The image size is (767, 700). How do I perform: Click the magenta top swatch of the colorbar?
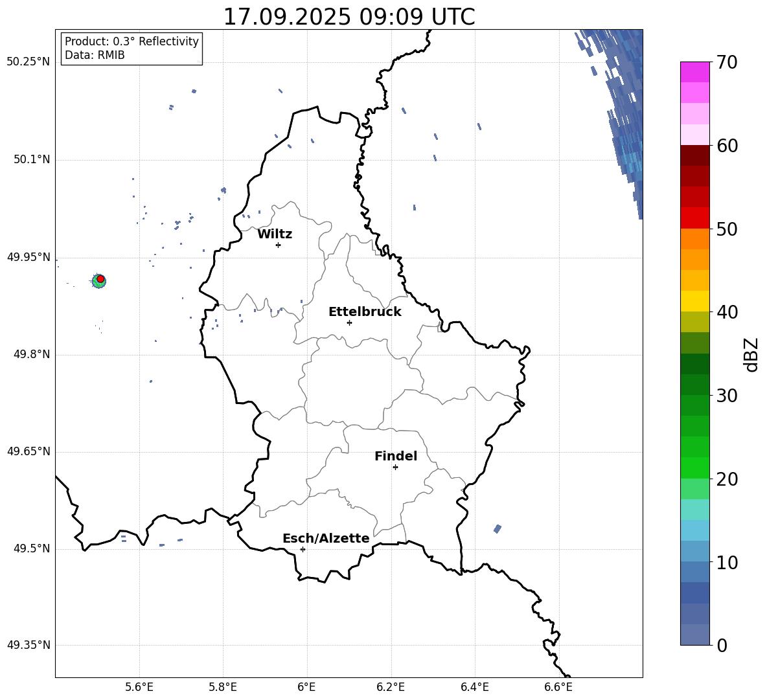(694, 72)
